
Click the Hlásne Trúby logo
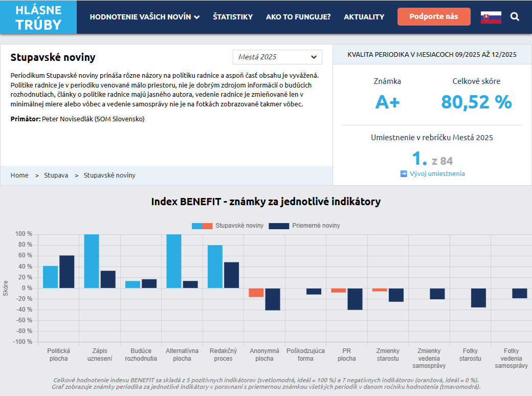click(x=38, y=17)
